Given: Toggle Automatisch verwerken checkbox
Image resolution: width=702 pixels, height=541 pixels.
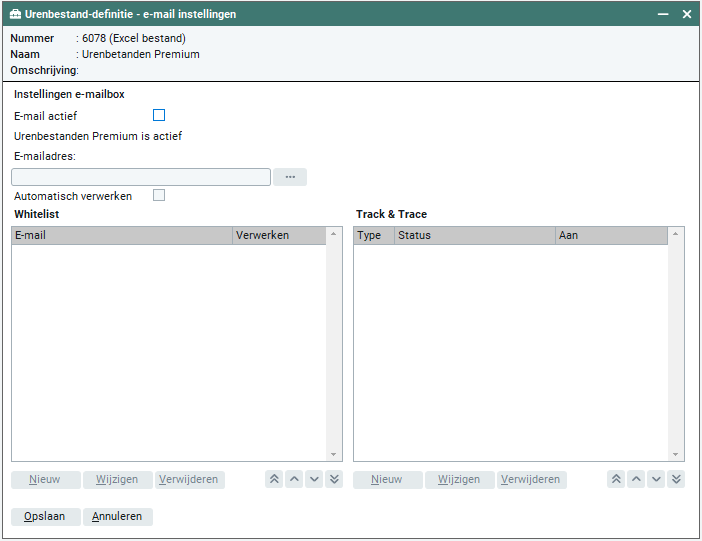Looking at the screenshot, I should tap(159, 196).
